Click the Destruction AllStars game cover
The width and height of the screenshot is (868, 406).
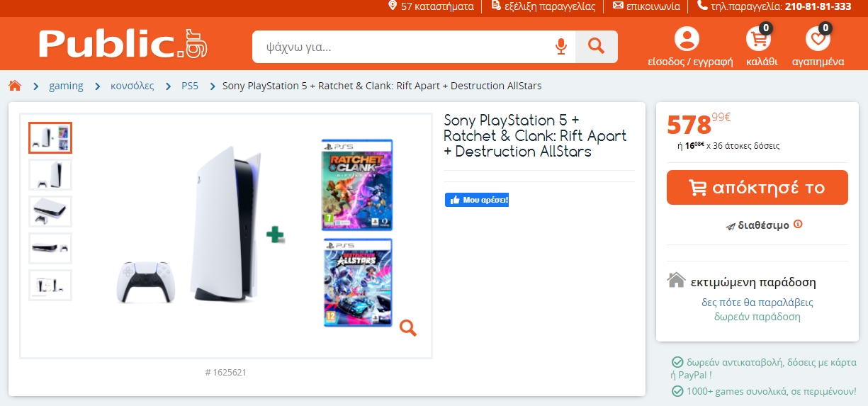pos(357,283)
